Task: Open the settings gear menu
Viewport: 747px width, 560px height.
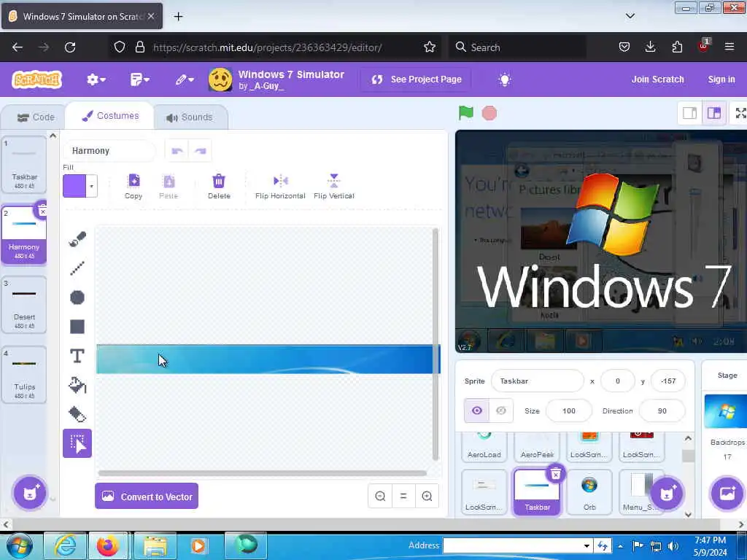Action: pos(96,79)
